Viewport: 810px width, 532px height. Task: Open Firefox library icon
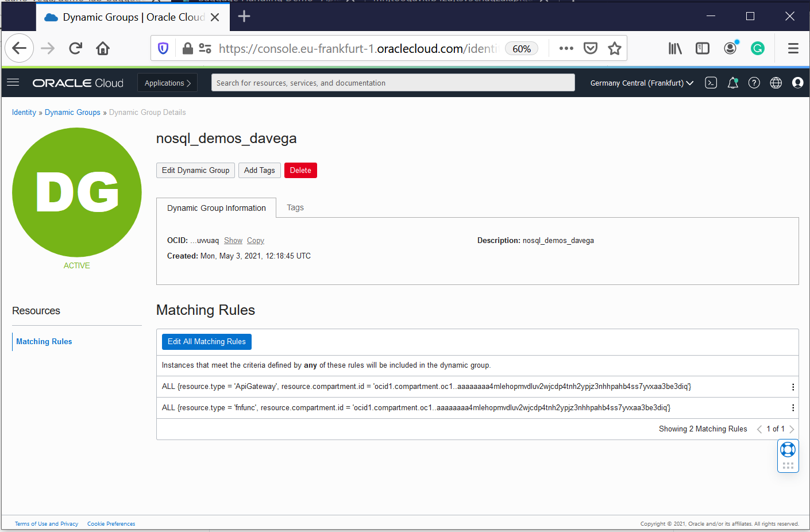tap(675, 48)
